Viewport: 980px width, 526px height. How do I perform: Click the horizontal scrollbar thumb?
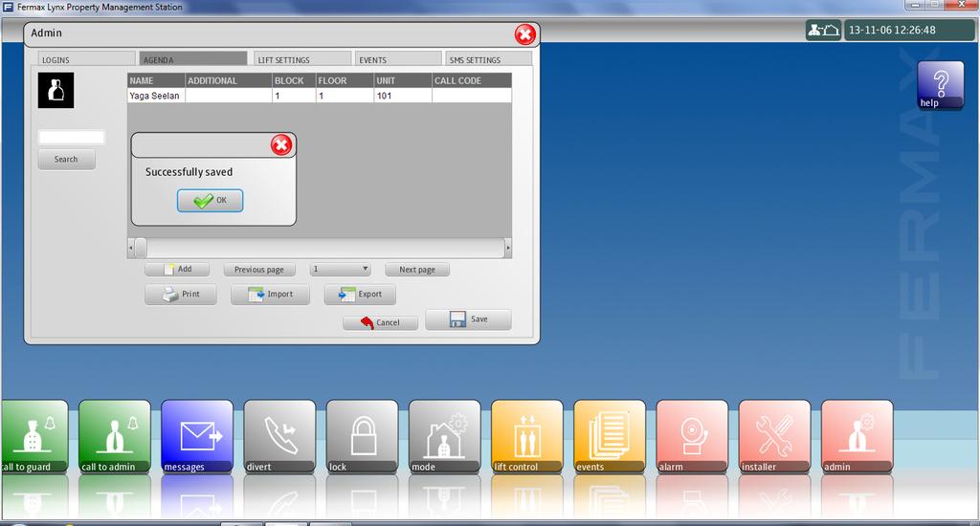tap(142, 248)
